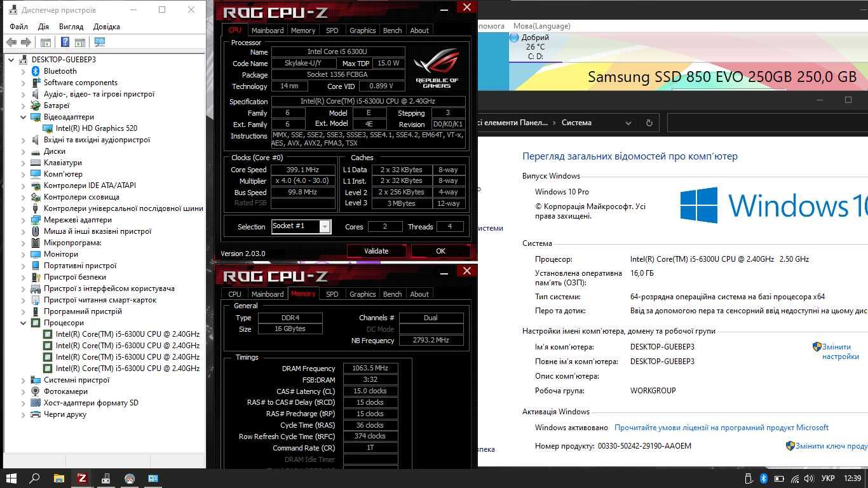868x488 pixels.
Task: Click the taskbar clock 12:39
Action: [x=853, y=478]
